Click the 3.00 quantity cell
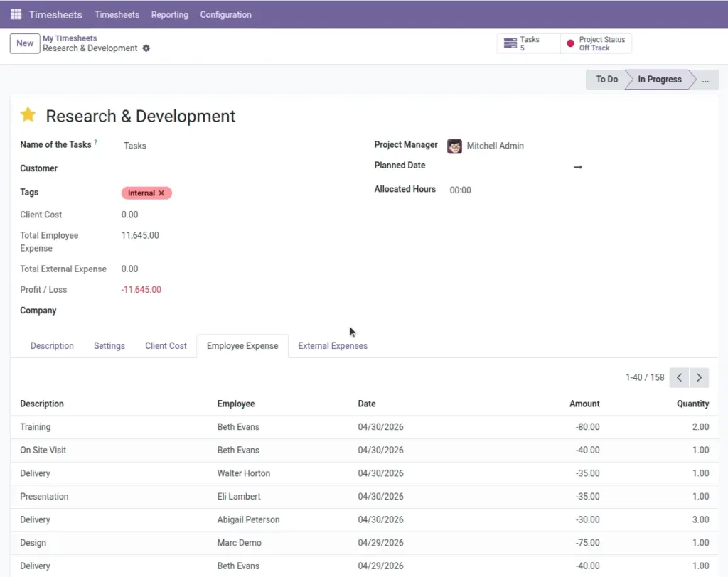Viewport: 728px width, 577px height. pyautogui.click(x=700, y=520)
